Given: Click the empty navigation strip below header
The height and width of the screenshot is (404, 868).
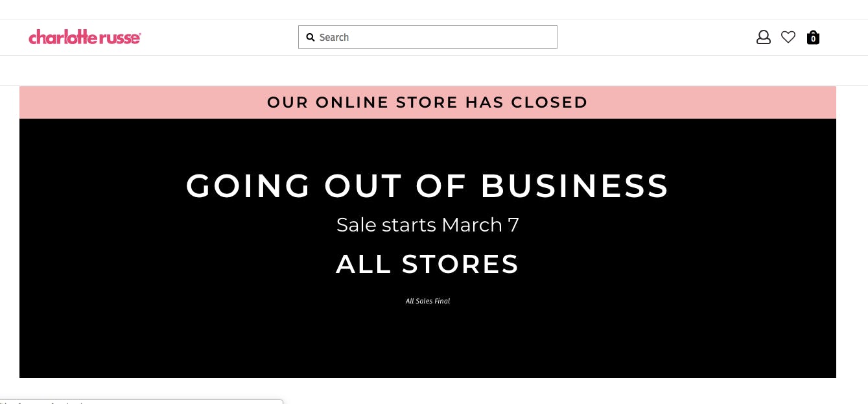Looking at the screenshot, I should click(x=434, y=70).
